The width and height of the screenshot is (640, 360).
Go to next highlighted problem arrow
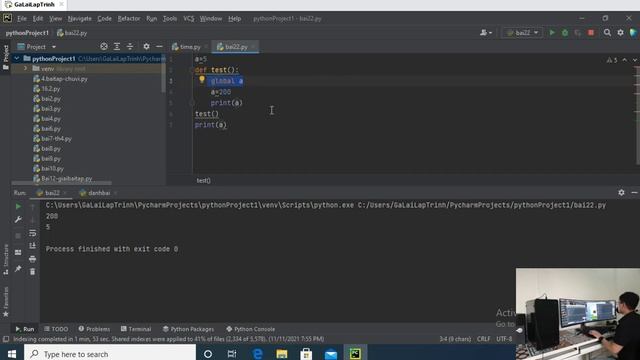[x=635, y=60]
